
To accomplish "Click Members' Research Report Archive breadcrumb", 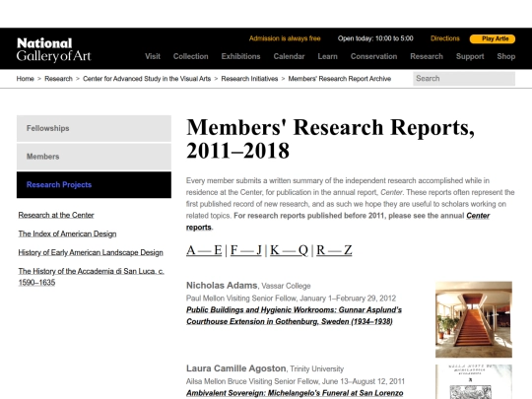I will pyautogui.click(x=340, y=79).
